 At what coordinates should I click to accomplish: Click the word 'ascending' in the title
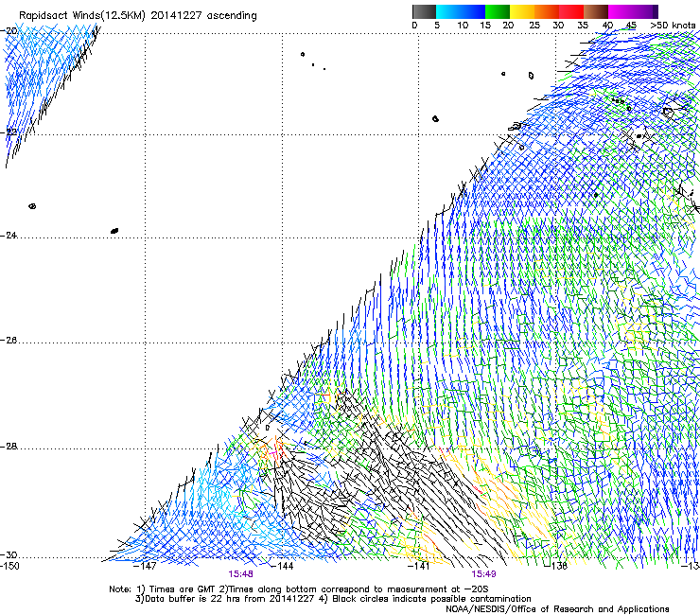pos(232,16)
